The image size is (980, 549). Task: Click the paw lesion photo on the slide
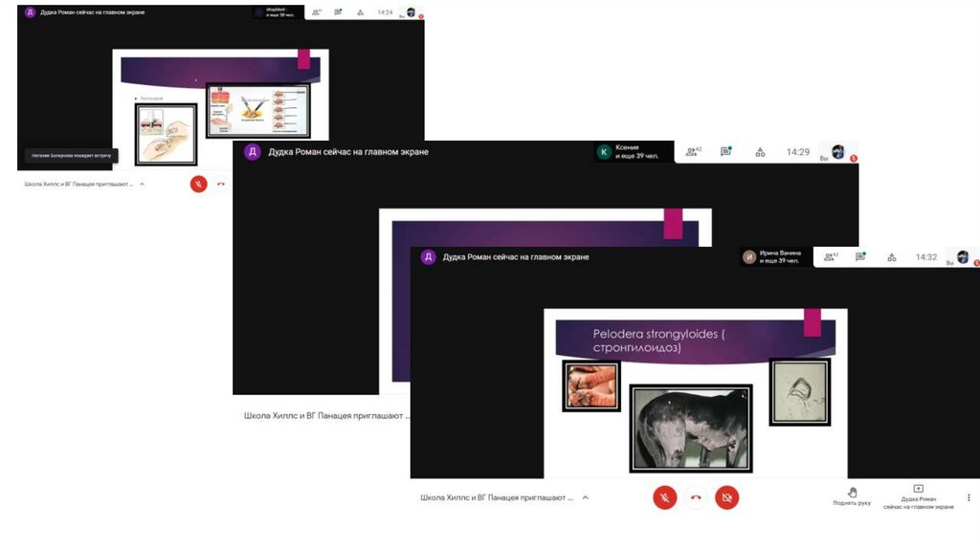coord(591,386)
